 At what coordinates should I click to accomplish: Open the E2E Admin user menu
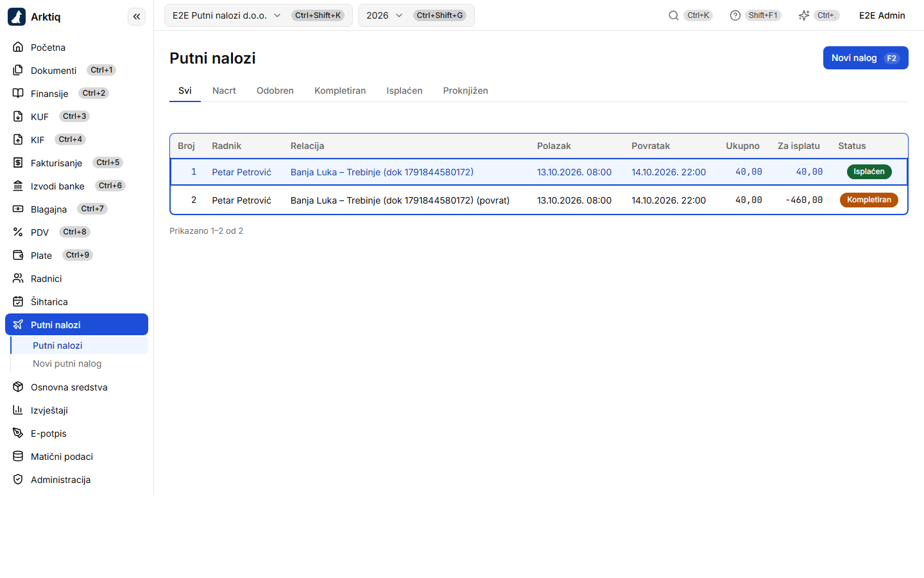882,15
